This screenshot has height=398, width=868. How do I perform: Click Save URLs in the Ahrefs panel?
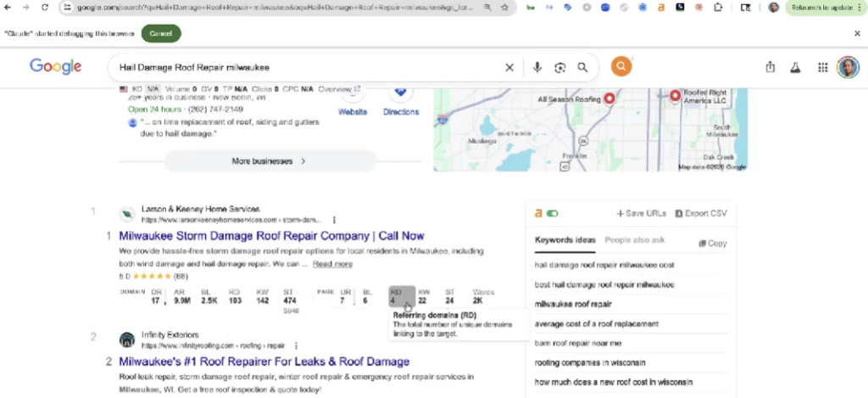click(x=641, y=213)
